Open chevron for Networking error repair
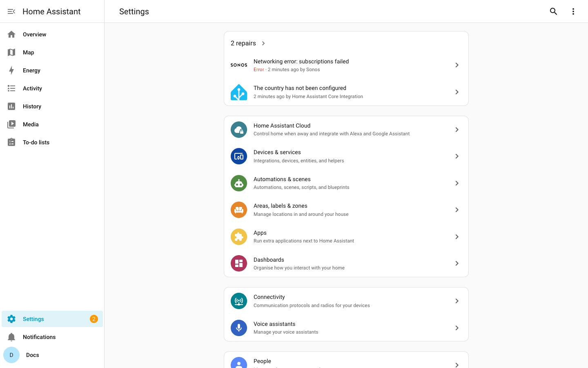Screen dimensions: 588x368 457,65
